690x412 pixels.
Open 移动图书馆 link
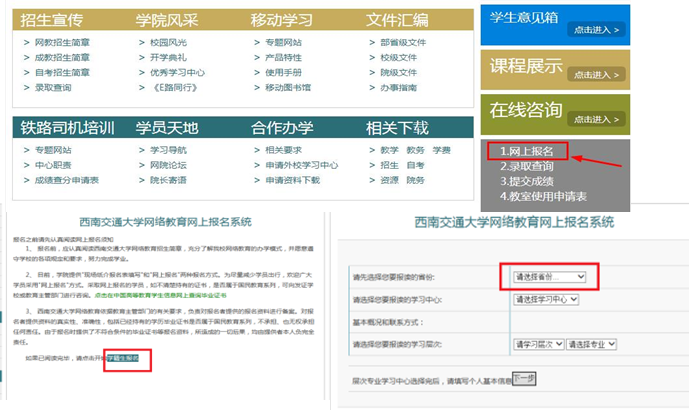click(288, 88)
